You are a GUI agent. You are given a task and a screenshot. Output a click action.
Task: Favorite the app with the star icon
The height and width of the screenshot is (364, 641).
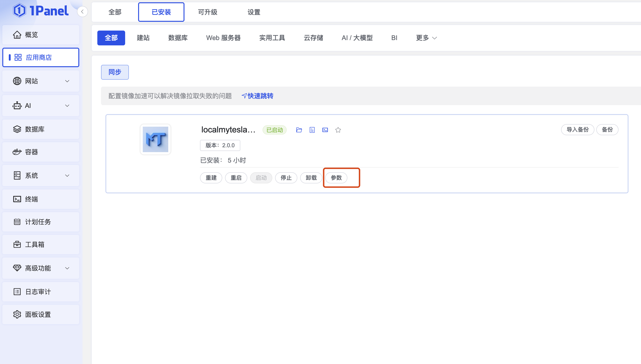pyautogui.click(x=338, y=130)
